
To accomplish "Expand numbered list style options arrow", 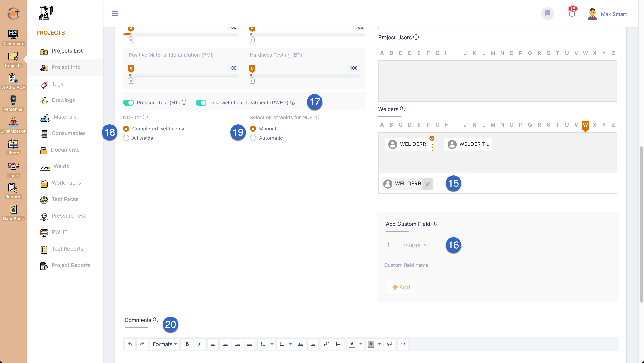I will click(291, 344).
